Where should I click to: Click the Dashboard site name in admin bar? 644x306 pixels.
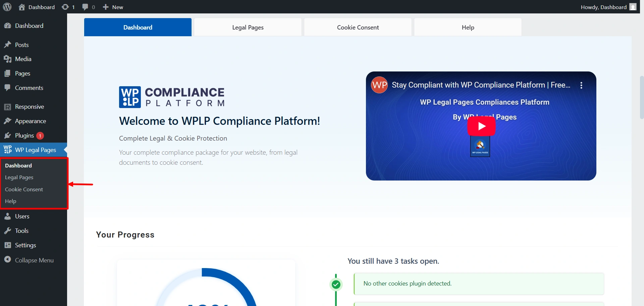pyautogui.click(x=42, y=7)
